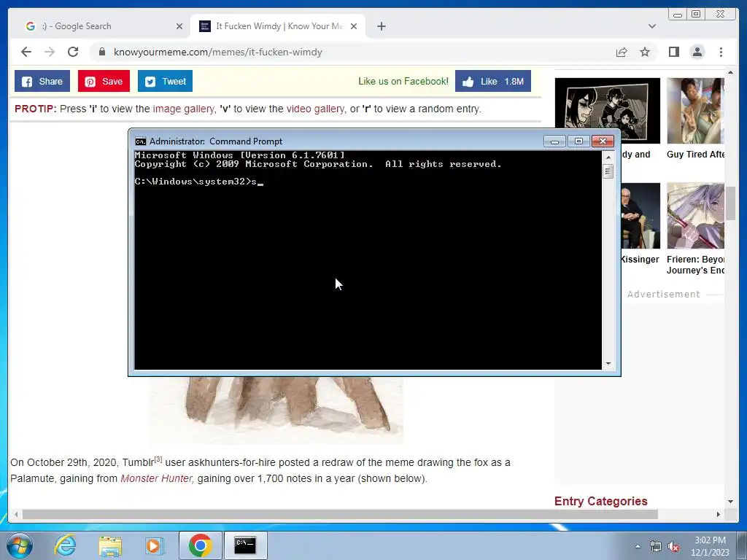
Task: Open the Chrome profile avatar
Action: 697,52
